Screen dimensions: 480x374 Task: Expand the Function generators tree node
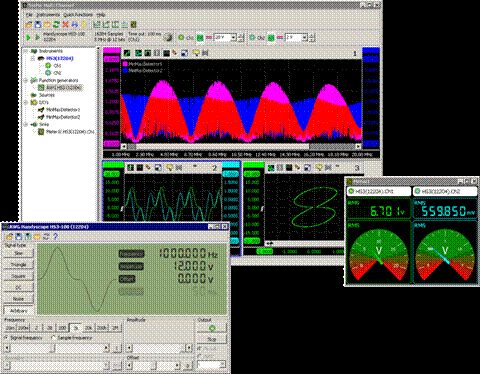26,80
